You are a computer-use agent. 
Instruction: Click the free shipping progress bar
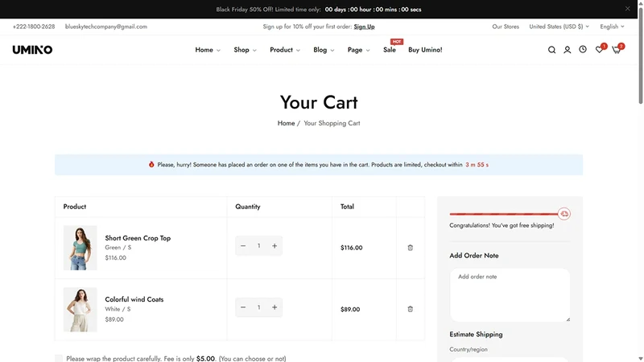(x=504, y=214)
